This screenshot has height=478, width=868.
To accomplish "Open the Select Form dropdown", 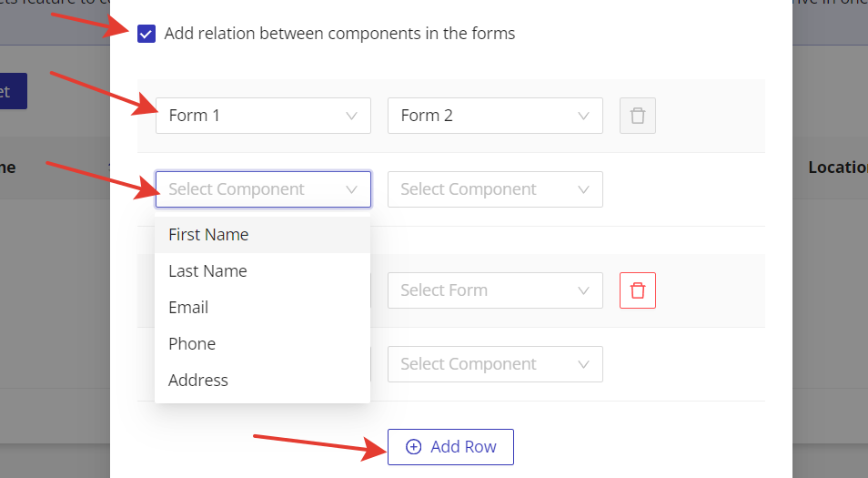I will coord(494,290).
